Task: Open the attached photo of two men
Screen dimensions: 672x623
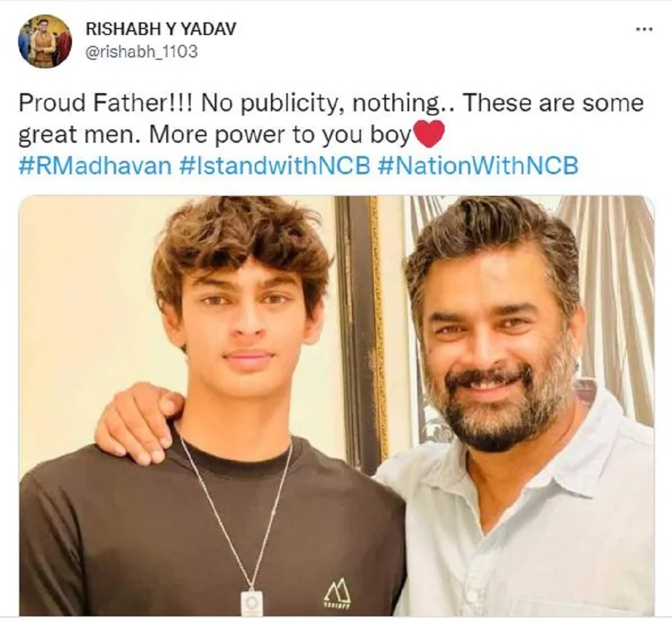Action: point(336,406)
